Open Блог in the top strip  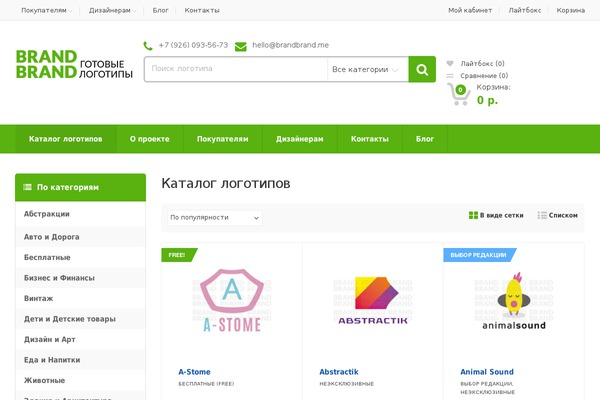click(160, 10)
